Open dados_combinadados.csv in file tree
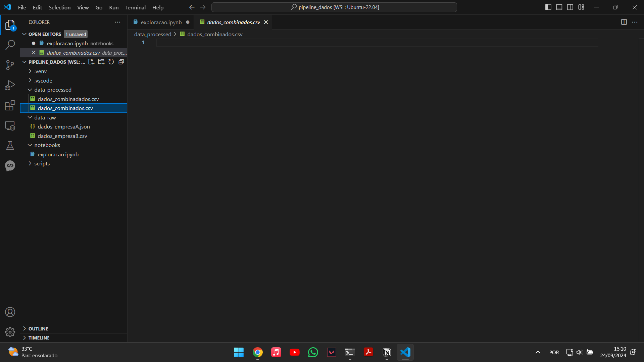Image resolution: width=644 pixels, height=362 pixels. (68, 99)
